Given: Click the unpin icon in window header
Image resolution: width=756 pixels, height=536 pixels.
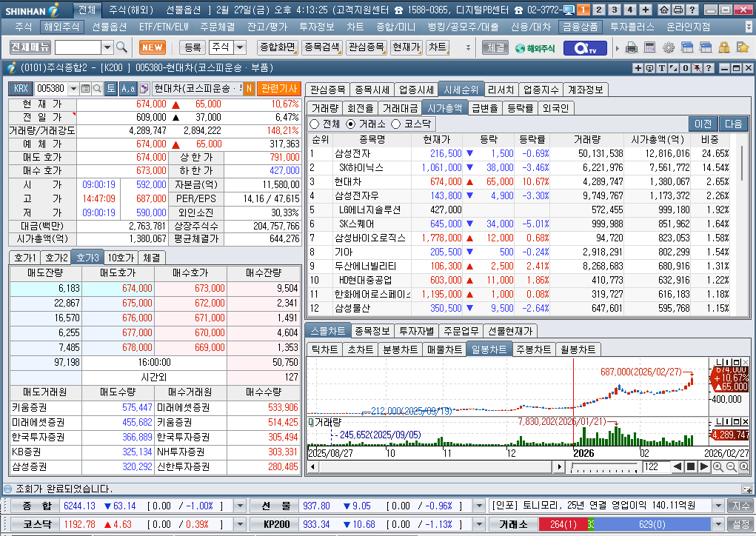Looking at the screenshot, I should coord(698,68).
